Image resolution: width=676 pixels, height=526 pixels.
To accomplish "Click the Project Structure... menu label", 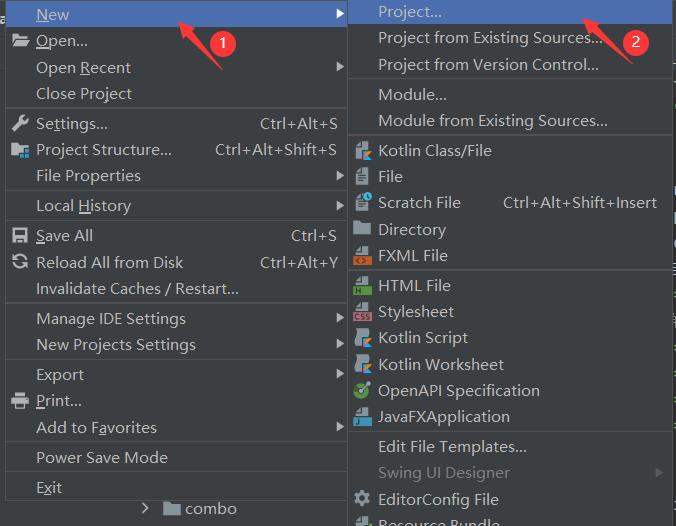I will pyautogui.click(x=104, y=150).
